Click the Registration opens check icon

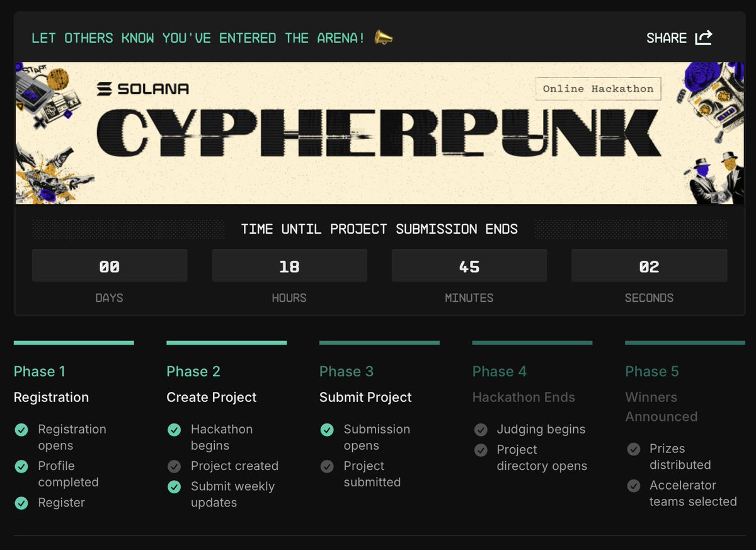[21, 430]
